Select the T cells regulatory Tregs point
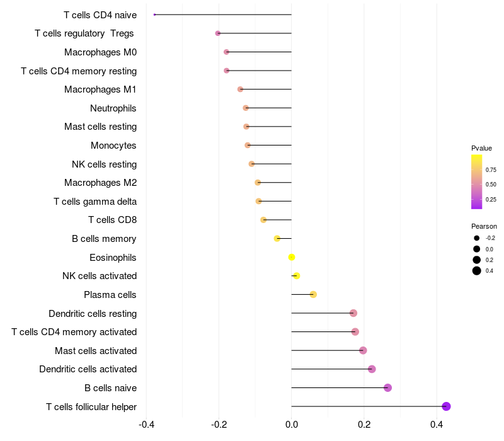 (218, 33)
